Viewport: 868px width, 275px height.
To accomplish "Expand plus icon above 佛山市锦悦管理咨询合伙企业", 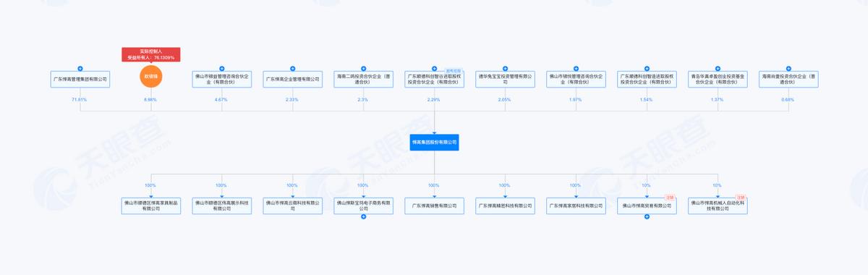I will pos(576,68).
